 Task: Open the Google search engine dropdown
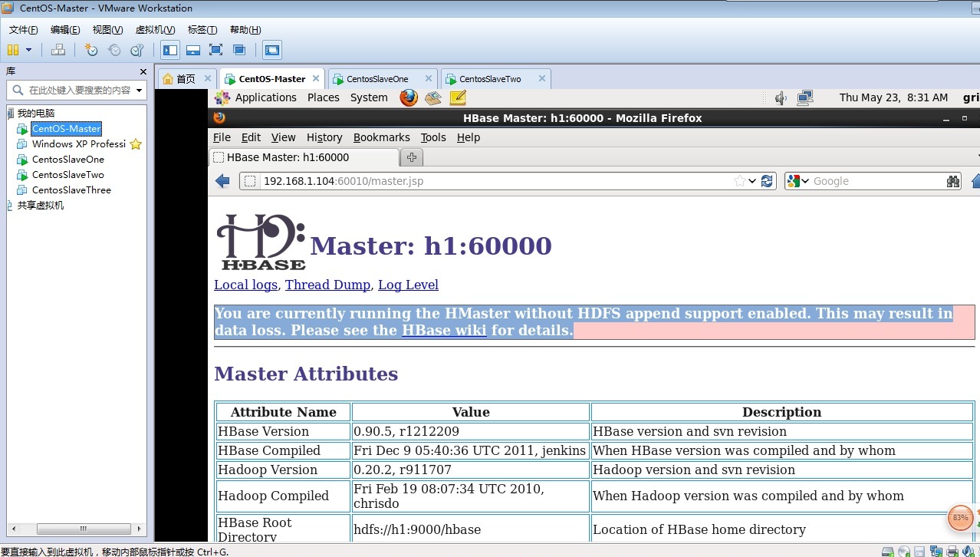(804, 181)
